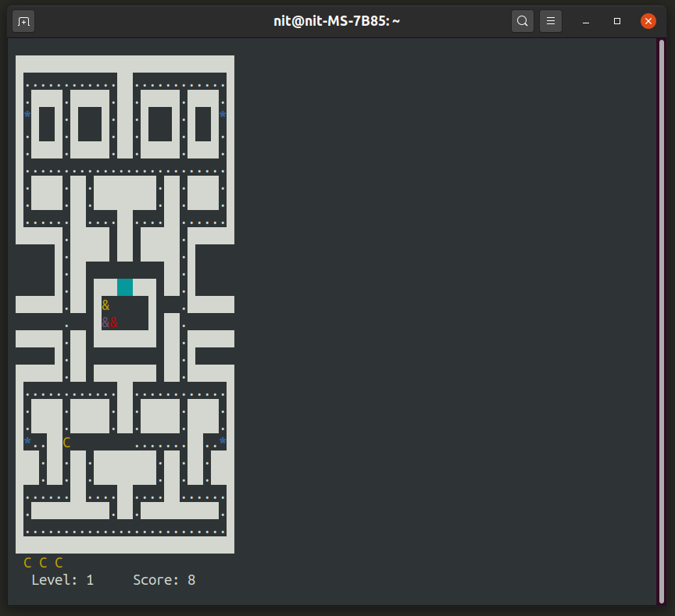
Task: Click the first life 'C' indicator
Action: click(x=27, y=563)
